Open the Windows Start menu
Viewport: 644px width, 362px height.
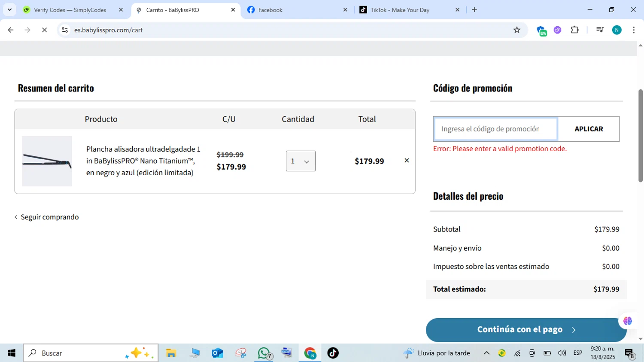point(11,353)
